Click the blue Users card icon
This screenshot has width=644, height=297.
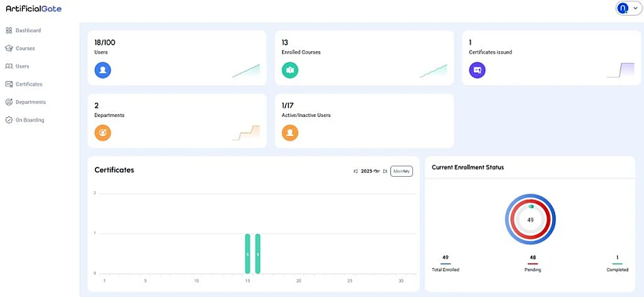[x=103, y=70]
